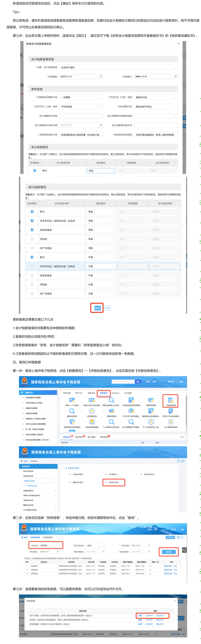
Task: Close the 财务报表 popup with X
Action: pyautogui.click(x=175, y=601)
